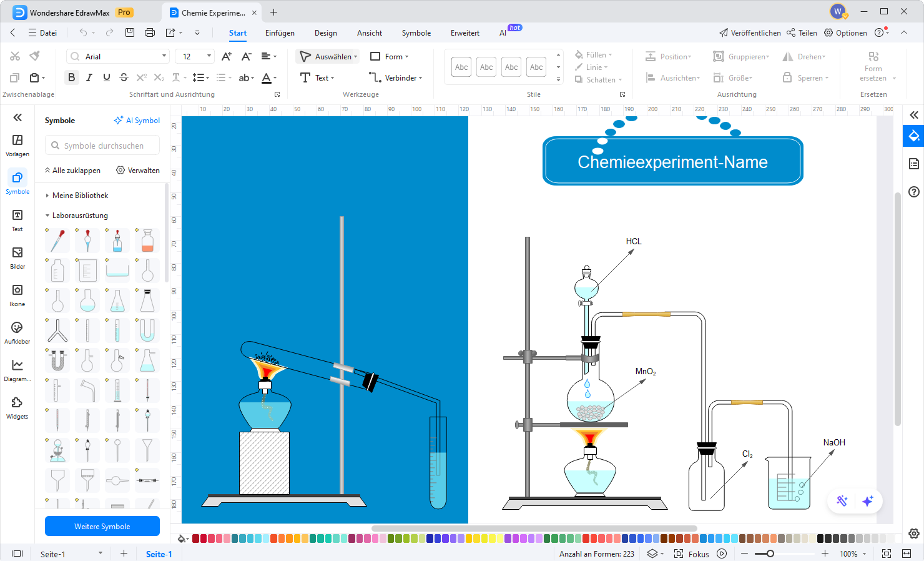This screenshot has height=561, width=924.
Task: Select the Chemieexperiment-Name title shape
Action: click(x=673, y=162)
